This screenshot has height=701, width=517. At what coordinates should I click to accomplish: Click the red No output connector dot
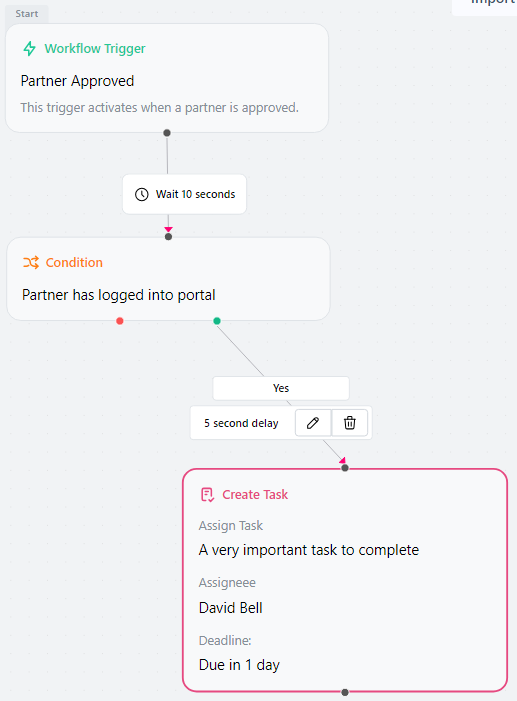(x=119, y=321)
